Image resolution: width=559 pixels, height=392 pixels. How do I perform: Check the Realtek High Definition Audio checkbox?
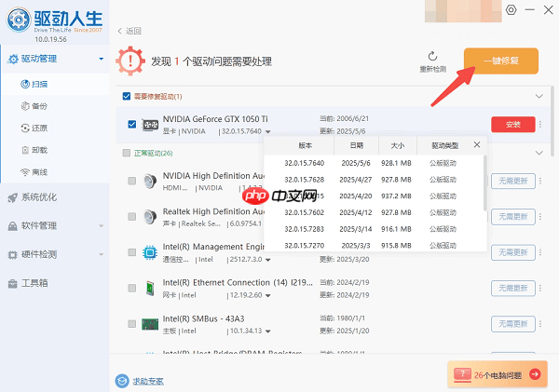(132, 216)
